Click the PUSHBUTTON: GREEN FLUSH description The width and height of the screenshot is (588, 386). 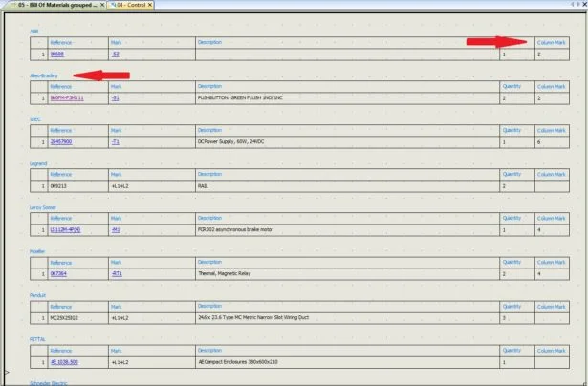coord(240,97)
